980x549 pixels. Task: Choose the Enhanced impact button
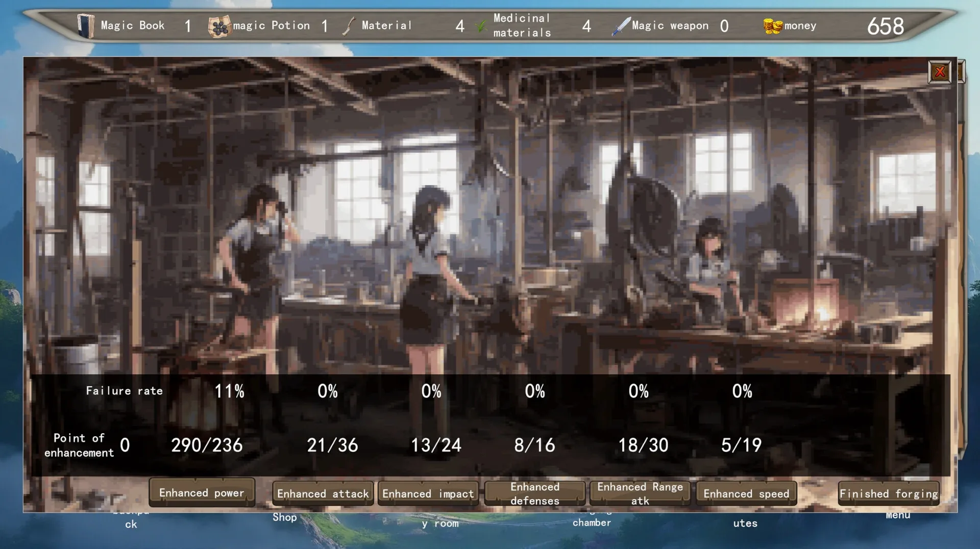tap(428, 493)
